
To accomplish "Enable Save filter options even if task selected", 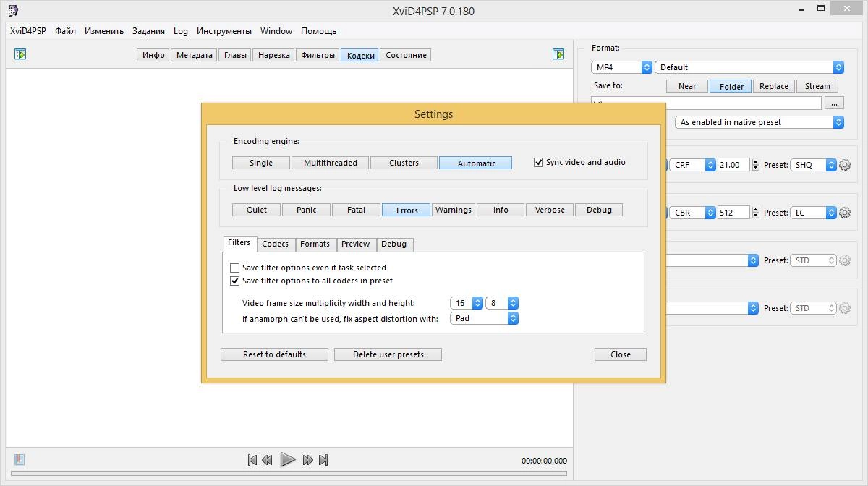I will (x=234, y=268).
